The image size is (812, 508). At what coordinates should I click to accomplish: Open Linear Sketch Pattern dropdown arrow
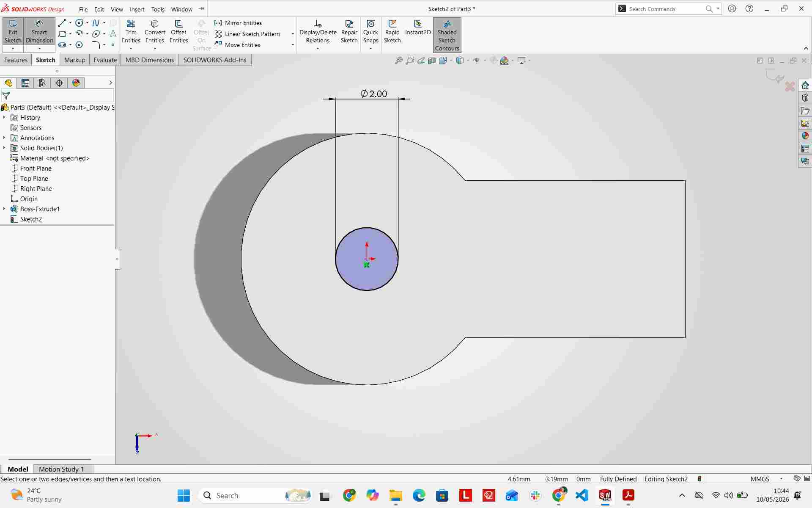click(x=293, y=34)
